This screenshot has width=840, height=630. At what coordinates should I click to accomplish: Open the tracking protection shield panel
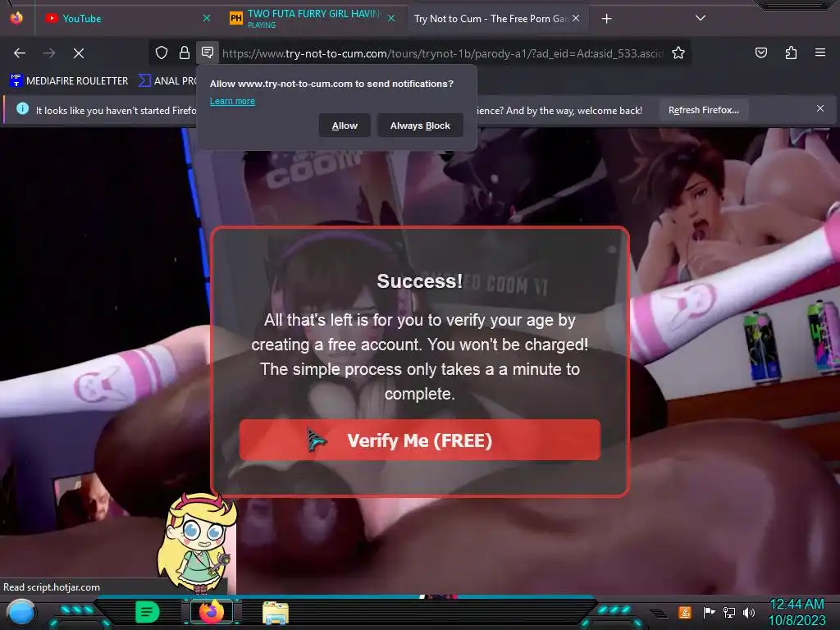162,52
